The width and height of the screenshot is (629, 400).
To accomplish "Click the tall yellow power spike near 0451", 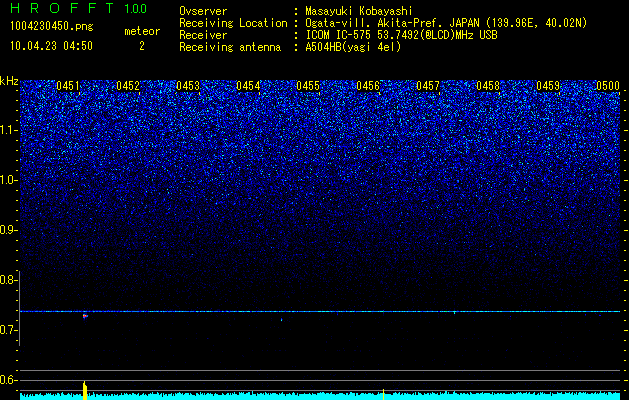I will pyautogui.click(x=85, y=390).
